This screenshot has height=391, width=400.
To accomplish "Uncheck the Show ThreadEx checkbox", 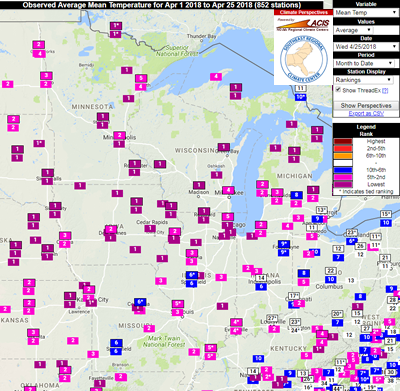I will click(338, 90).
